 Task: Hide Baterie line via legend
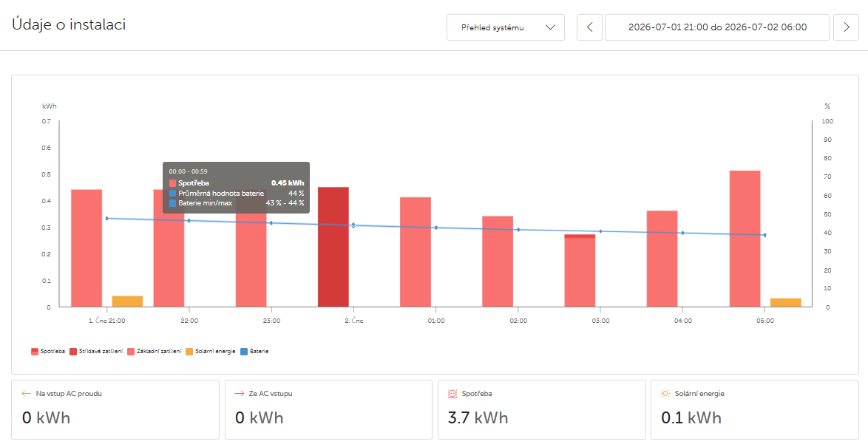click(254, 351)
